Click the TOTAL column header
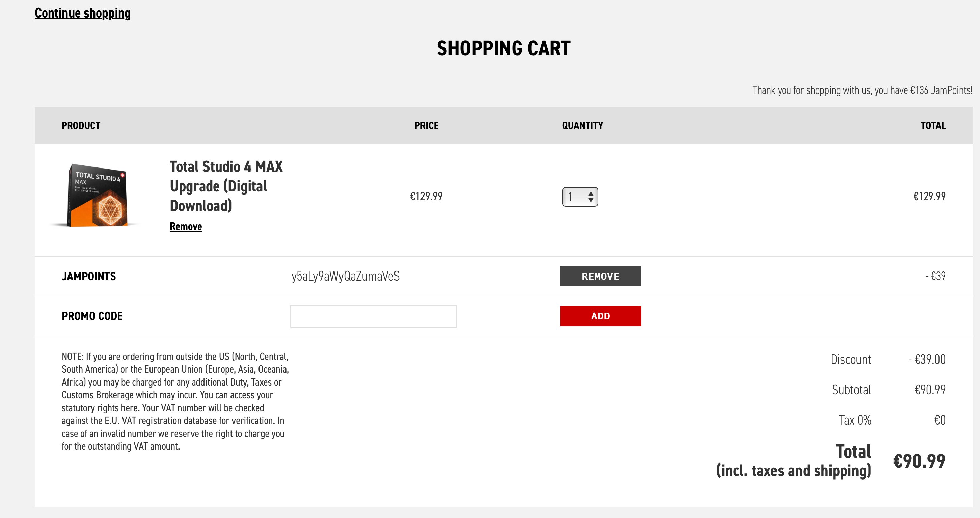The width and height of the screenshot is (980, 518). coord(932,126)
